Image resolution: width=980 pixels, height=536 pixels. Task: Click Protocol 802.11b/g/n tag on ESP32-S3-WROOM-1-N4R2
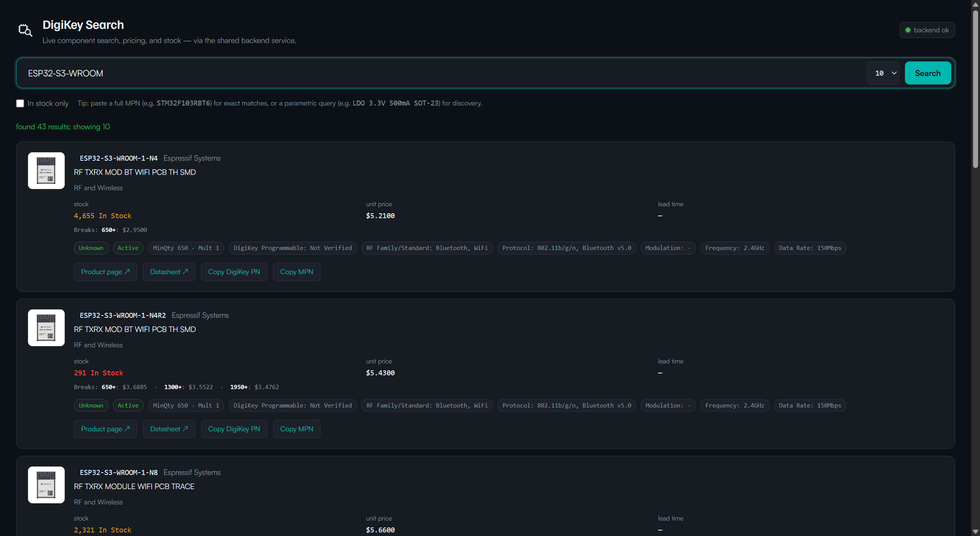[x=567, y=405]
